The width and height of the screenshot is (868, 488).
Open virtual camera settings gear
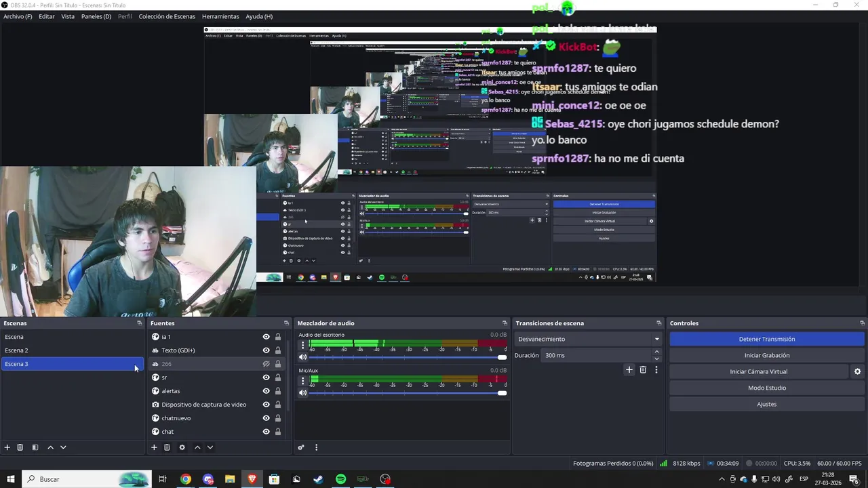tap(857, 371)
